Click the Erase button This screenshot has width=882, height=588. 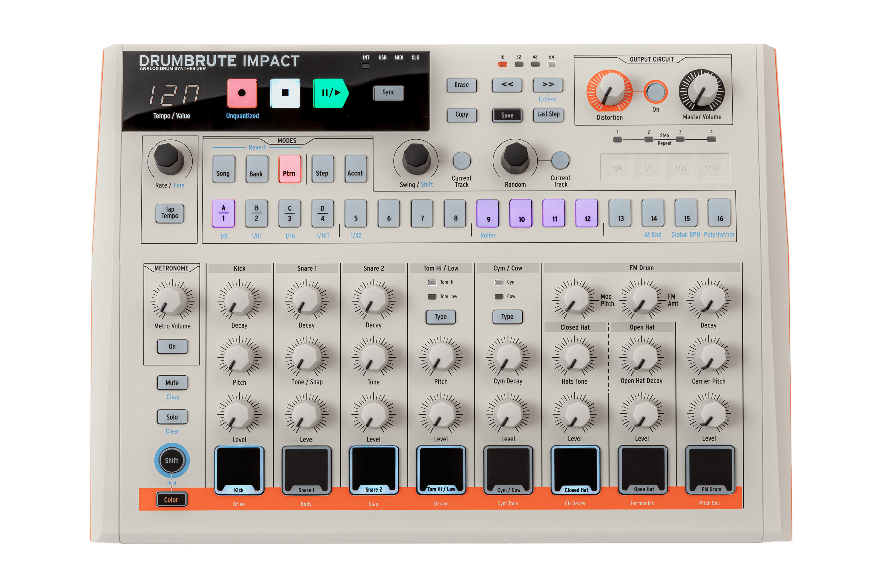(462, 85)
